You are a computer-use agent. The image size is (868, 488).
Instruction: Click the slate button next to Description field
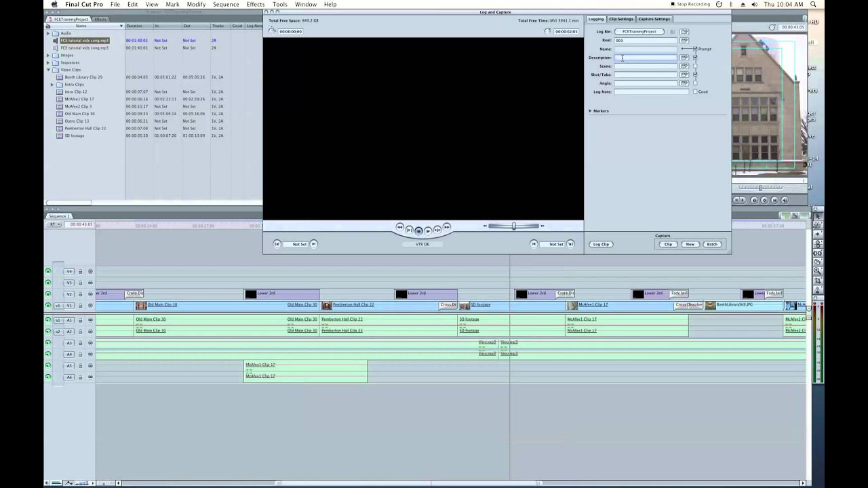click(x=684, y=58)
